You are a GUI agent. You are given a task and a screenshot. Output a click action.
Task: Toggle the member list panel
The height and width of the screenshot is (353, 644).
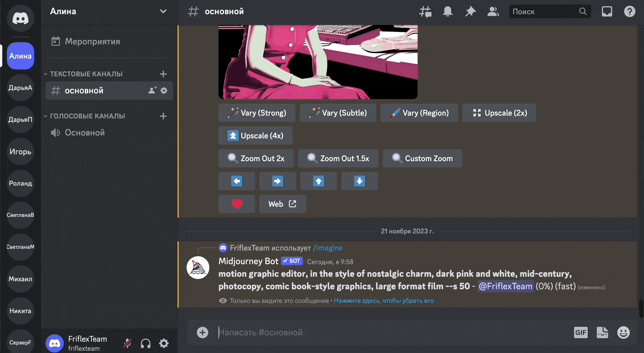493,11
